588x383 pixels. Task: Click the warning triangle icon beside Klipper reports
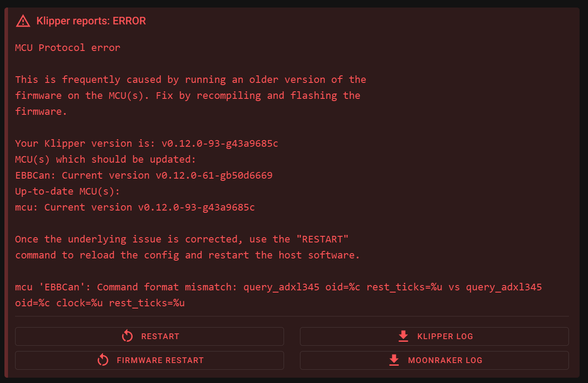[x=23, y=20]
